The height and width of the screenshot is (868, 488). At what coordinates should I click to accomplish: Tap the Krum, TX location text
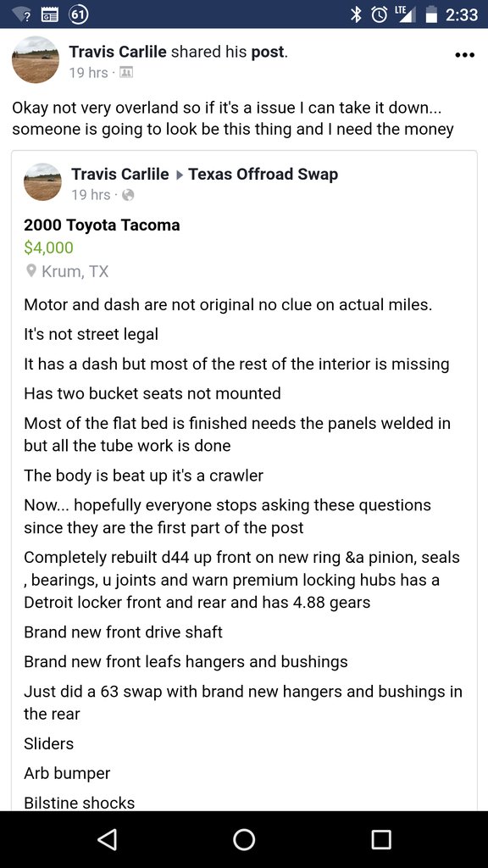(75, 271)
